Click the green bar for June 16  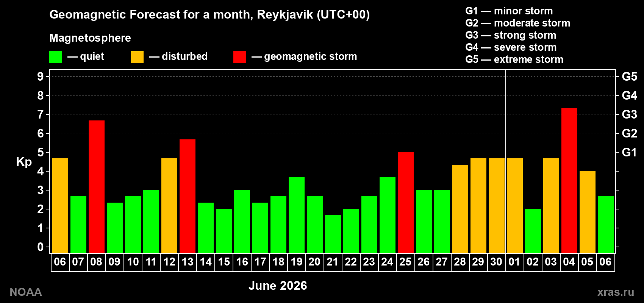click(242, 222)
